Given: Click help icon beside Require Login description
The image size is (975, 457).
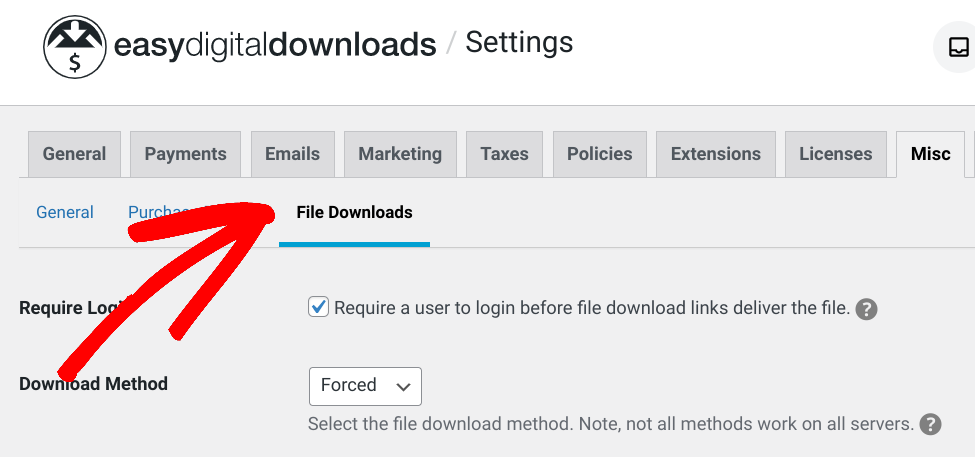Looking at the screenshot, I should (867, 309).
